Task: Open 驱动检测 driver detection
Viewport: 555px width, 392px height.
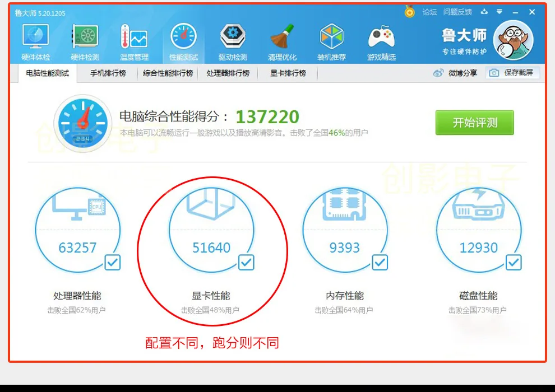Action: (x=233, y=43)
